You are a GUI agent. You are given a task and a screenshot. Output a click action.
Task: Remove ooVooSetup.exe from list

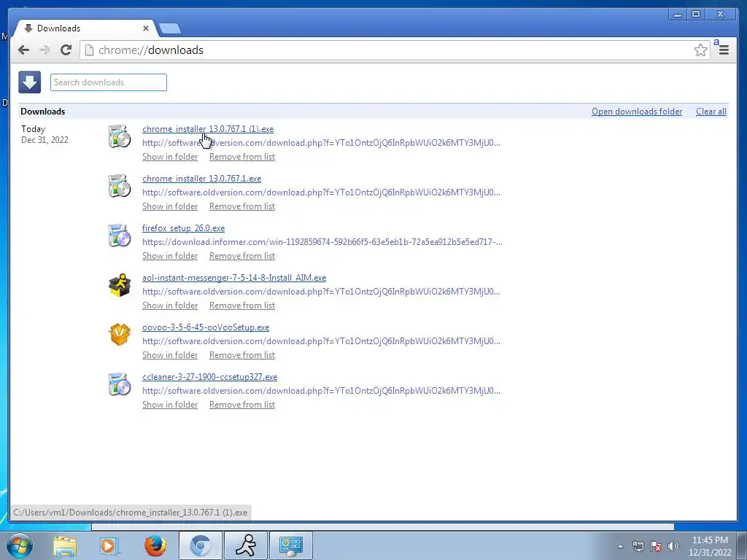coord(242,355)
